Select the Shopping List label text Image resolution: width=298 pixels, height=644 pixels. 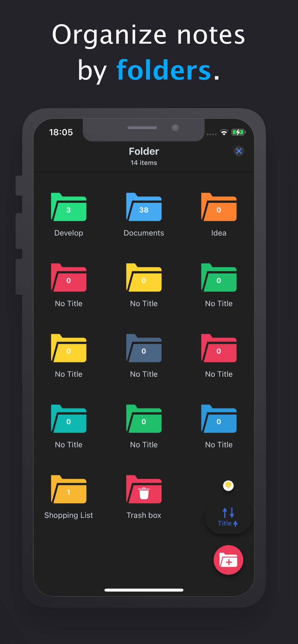pyautogui.click(x=69, y=515)
